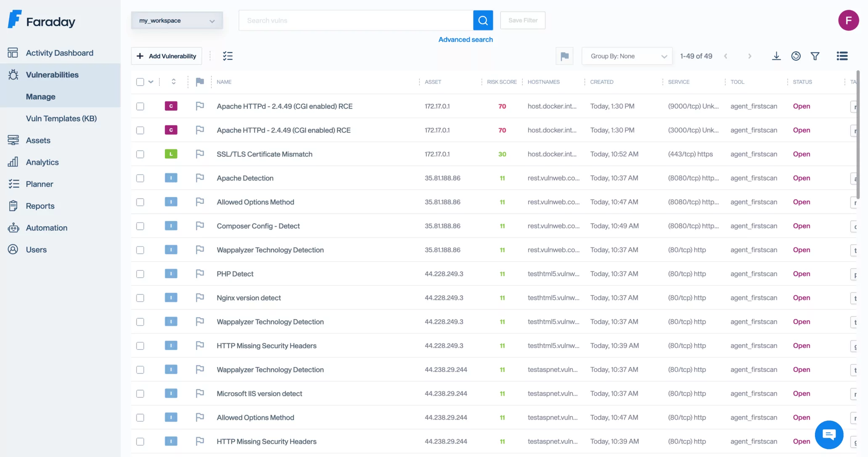Open the my_workspace dropdown
868x457 pixels.
177,21
